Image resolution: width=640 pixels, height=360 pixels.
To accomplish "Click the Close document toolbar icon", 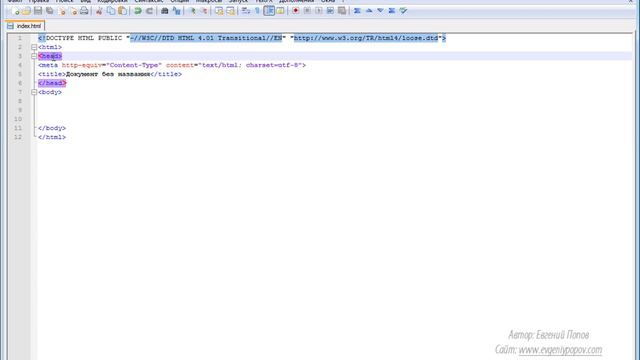I will [x=62, y=11].
